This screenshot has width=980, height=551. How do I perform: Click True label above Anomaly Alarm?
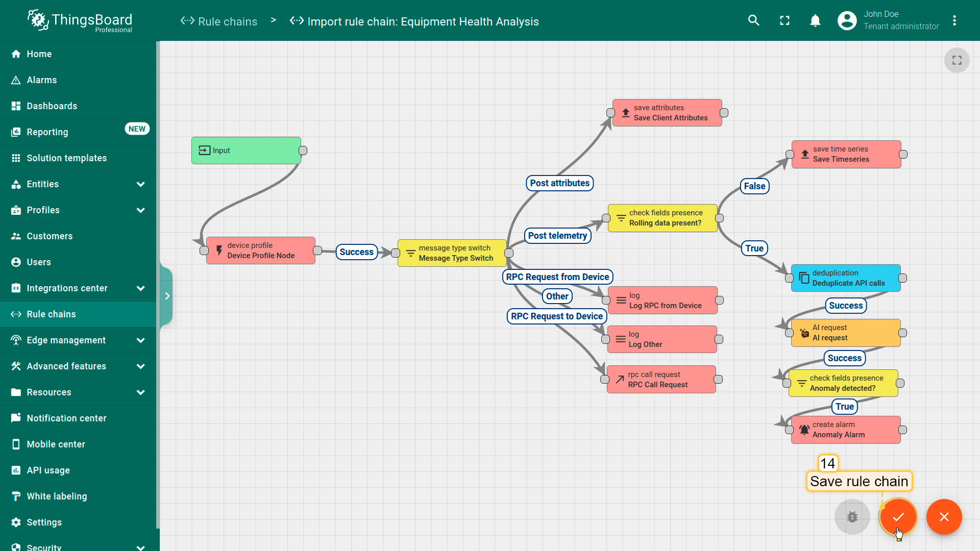coord(845,407)
